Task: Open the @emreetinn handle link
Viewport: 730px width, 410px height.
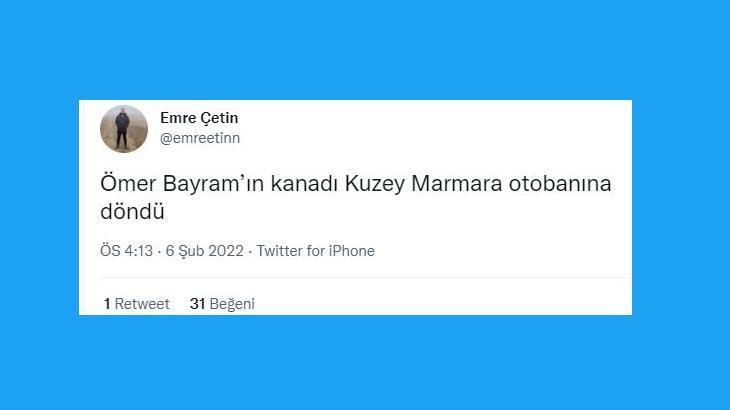Action: 200,138
